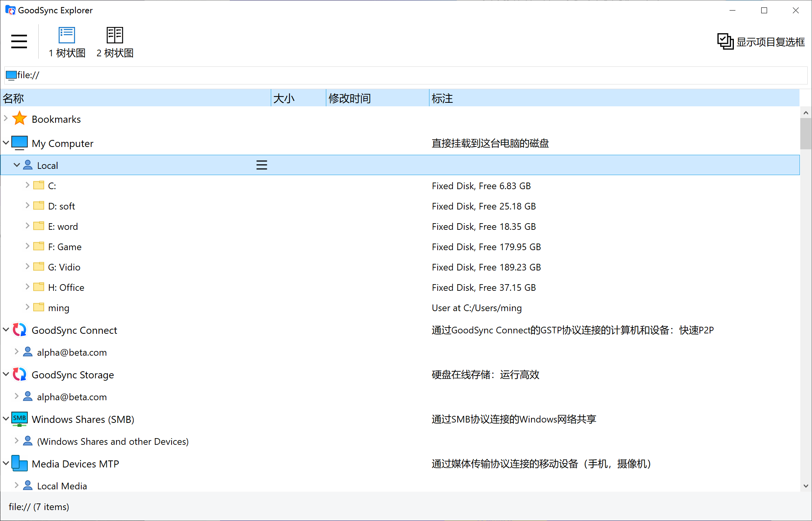Expand alpha@beta.com under GoodSync Connect
Image resolution: width=812 pixels, height=521 pixels.
16,351
